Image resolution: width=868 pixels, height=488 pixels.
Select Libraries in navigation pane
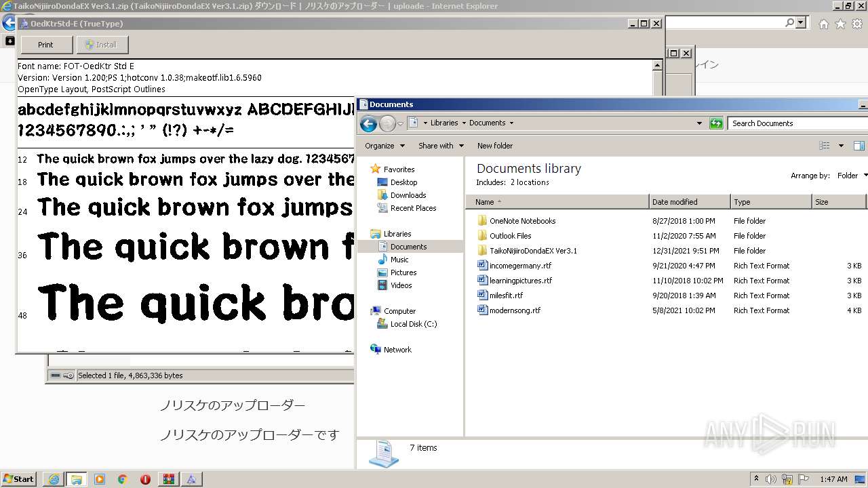(x=397, y=234)
